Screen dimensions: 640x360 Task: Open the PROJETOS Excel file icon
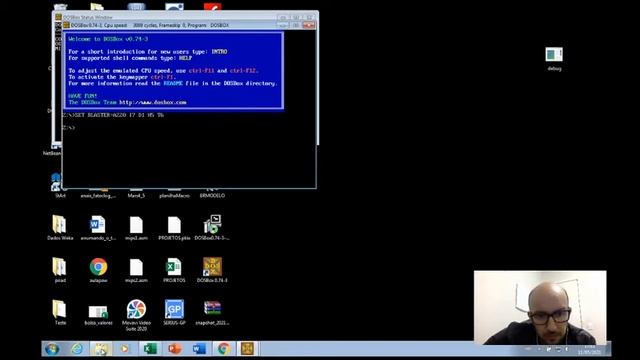tap(174, 267)
